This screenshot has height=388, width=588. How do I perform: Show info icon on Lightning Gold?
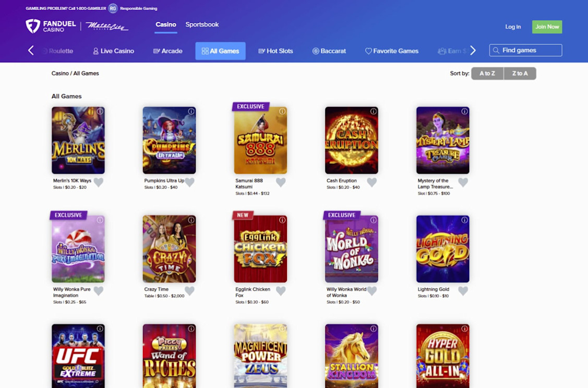pos(464,220)
